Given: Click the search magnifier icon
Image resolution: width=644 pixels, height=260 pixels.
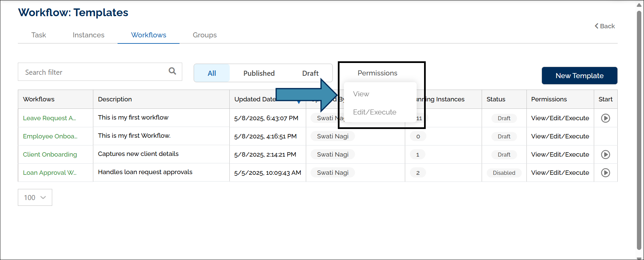Looking at the screenshot, I should coord(172,71).
